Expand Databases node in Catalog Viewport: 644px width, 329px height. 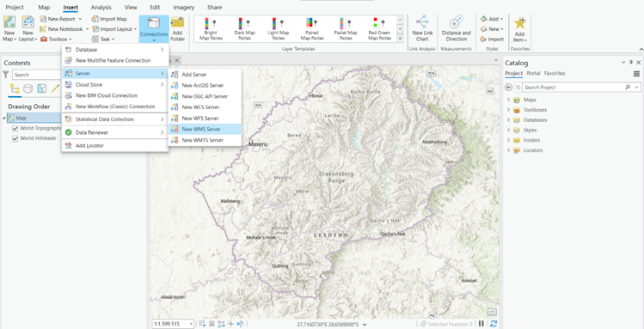pos(509,119)
